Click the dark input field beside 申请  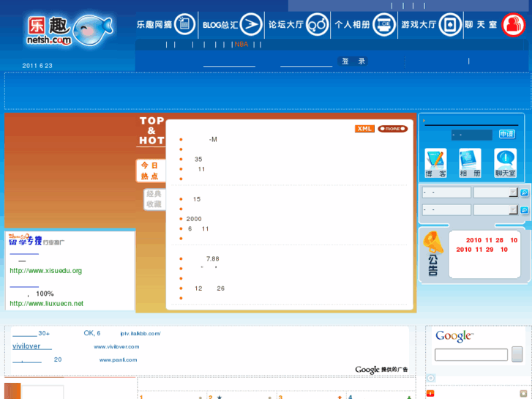point(472,135)
